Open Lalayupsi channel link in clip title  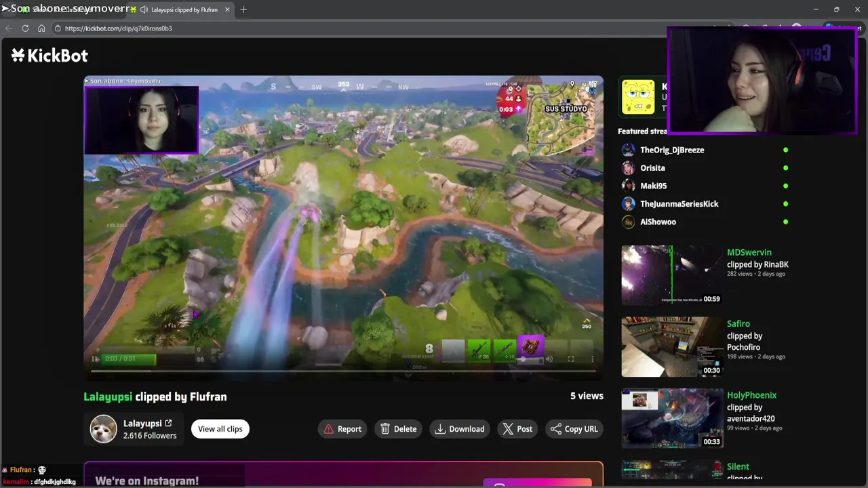(x=108, y=396)
